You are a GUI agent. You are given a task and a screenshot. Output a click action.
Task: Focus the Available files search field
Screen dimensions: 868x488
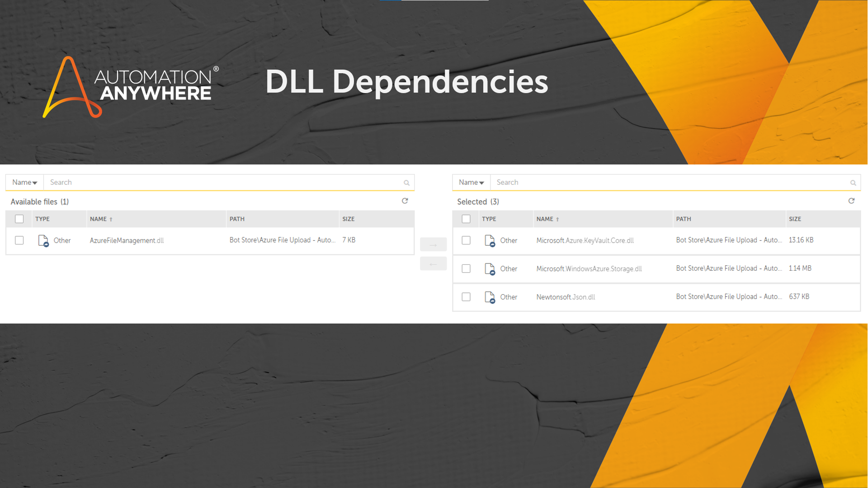click(x=222, y=183)
